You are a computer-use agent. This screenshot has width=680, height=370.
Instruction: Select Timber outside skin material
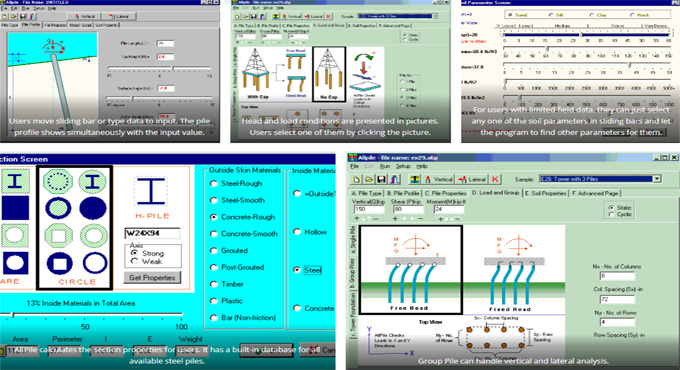[x=227, y=285]
